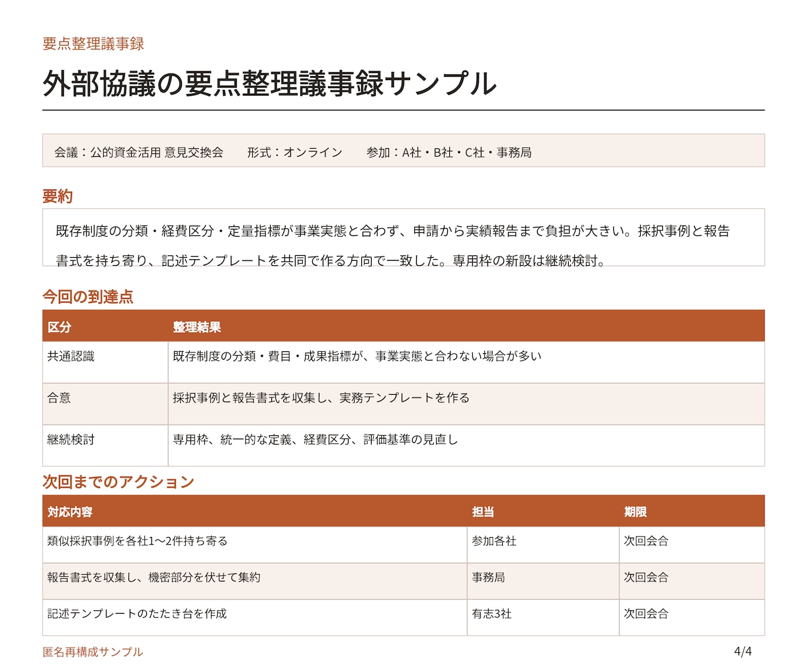Screen dimensions: 807x672
Task: Click the title '外部協議の要点整理議事録サンプル'
Action: click(269, 83)
